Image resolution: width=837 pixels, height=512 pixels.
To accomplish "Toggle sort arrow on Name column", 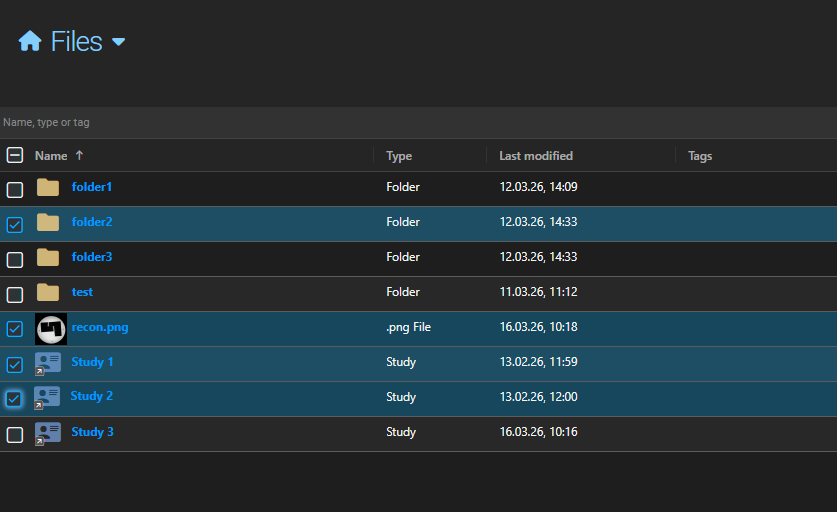I will 80,156.
